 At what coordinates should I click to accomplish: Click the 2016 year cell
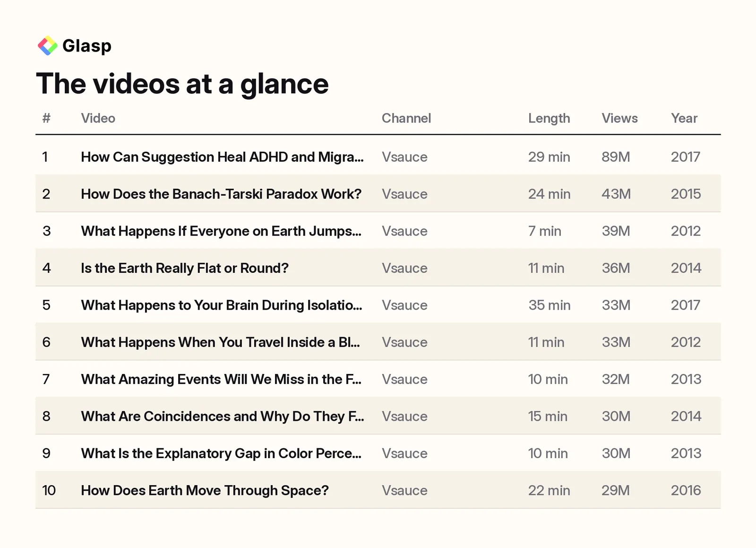(686, 490)
